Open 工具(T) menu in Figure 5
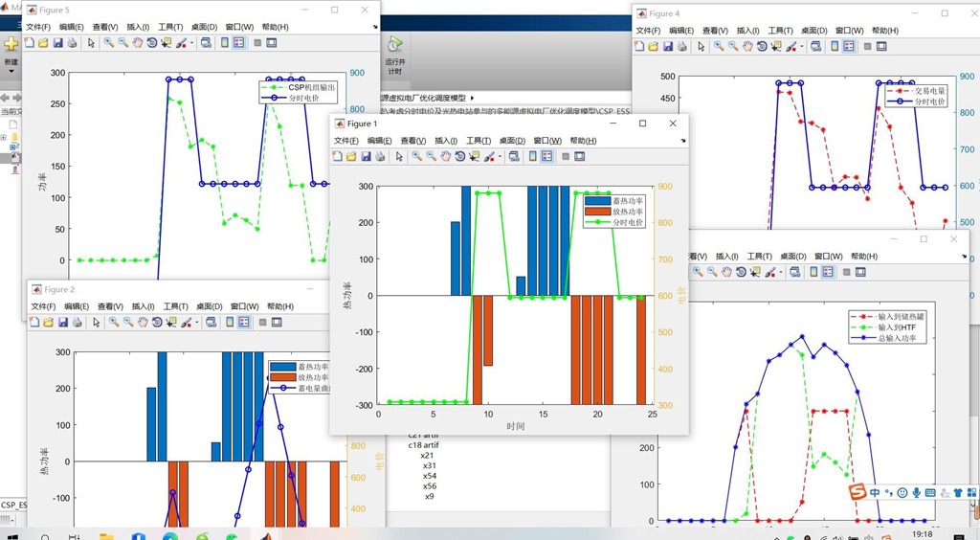Screen dimensions: 980x540 [x=170, y=27]
